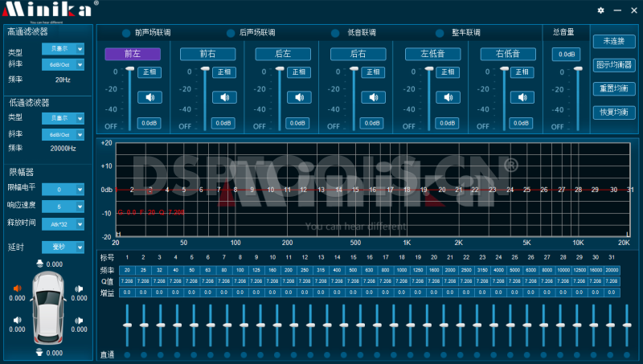Select the rear-right speaker icon by car
643x364 pixels.
tap(79, 320)
